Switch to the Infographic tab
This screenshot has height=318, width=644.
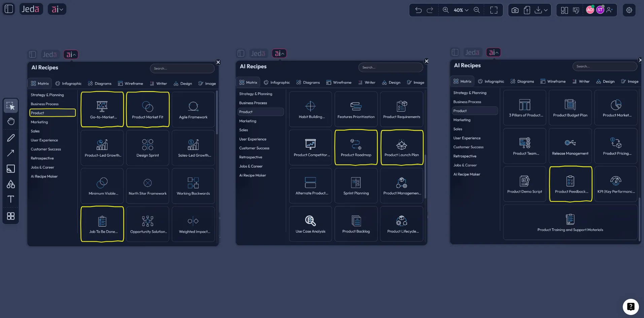[68, 83]
